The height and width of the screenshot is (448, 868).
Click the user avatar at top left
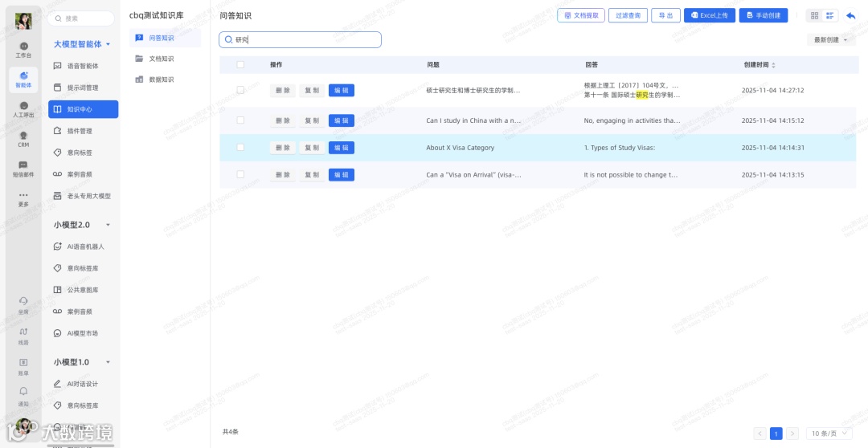(23, 21)
